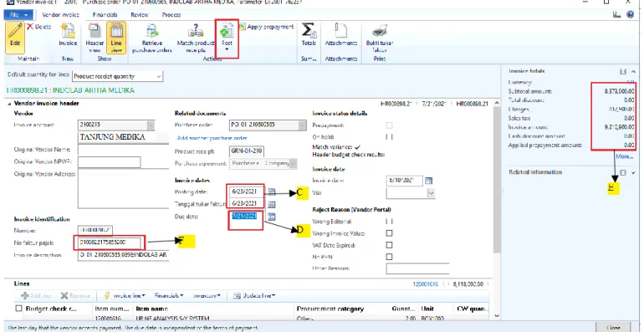Switch to Header view
Viewport: 644px width, 332px height.
tap(95, 38)
